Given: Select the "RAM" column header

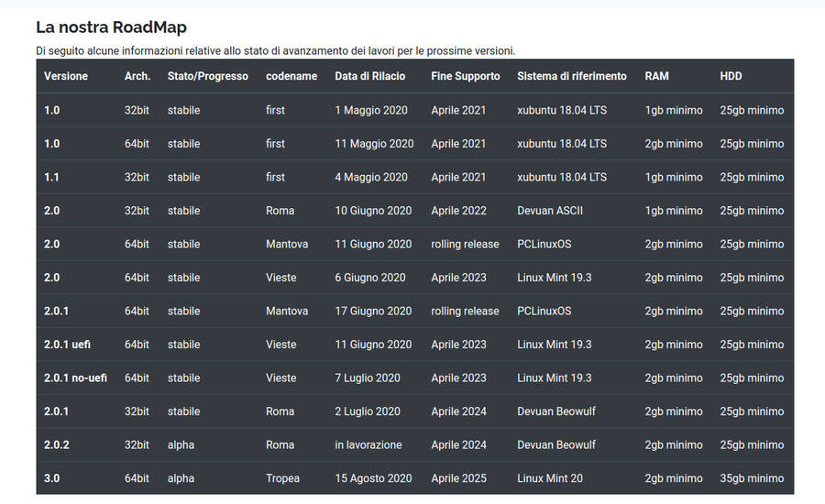Looking at the screenshot, I should (x=656, y=76).
